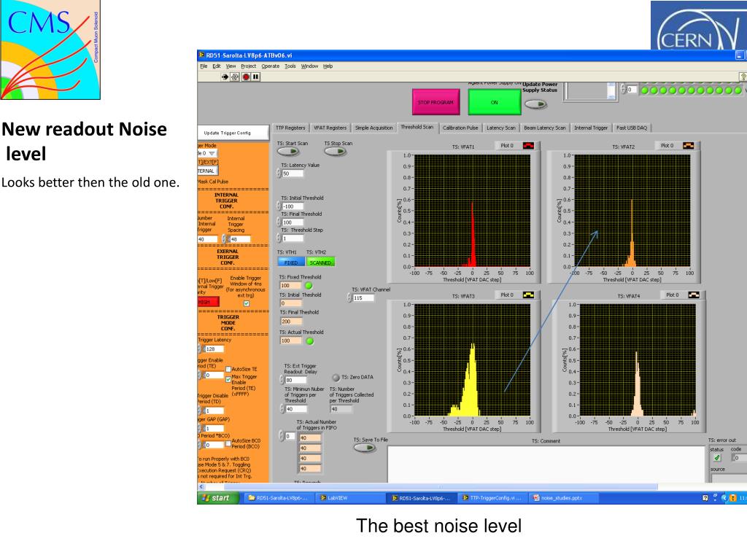Click the Plot 0 legend label for VFAT1
The image size is (747, 560).
pos(507,145)
